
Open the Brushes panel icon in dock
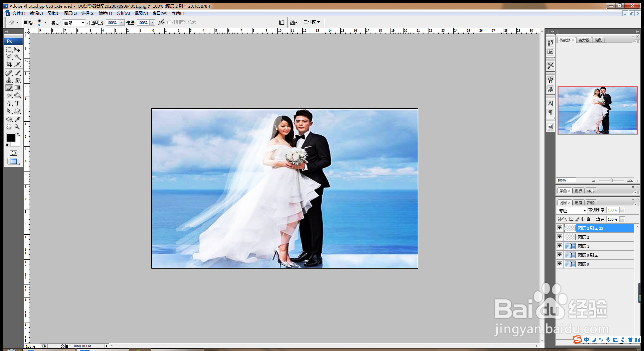[551, 80]
